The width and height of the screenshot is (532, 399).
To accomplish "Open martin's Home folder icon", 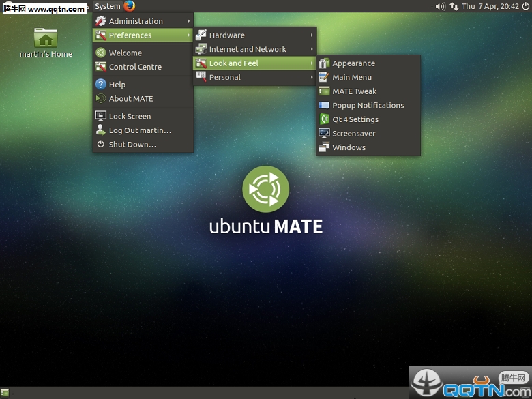I will (x=46, y=38).
